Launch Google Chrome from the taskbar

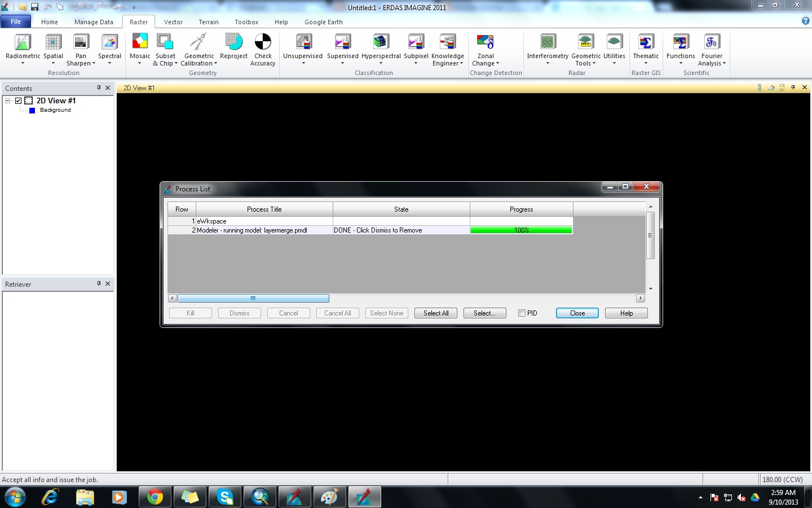coord(155,497)
